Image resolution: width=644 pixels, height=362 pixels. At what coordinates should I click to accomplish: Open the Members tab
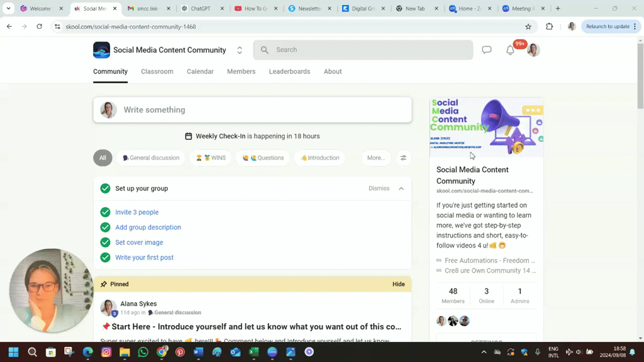241,72
